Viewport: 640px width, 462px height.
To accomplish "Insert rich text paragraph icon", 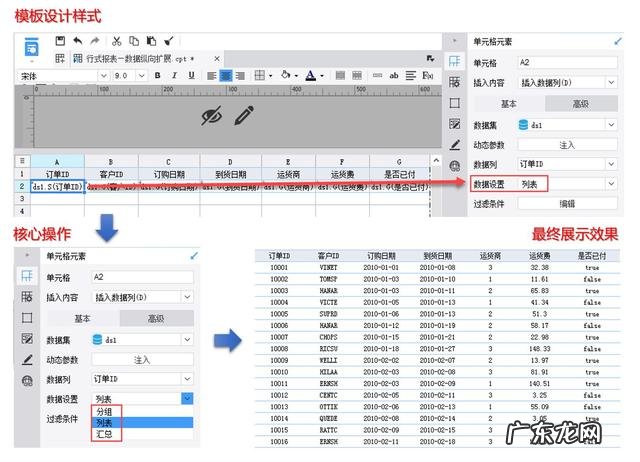I will [x=411, y=75].
